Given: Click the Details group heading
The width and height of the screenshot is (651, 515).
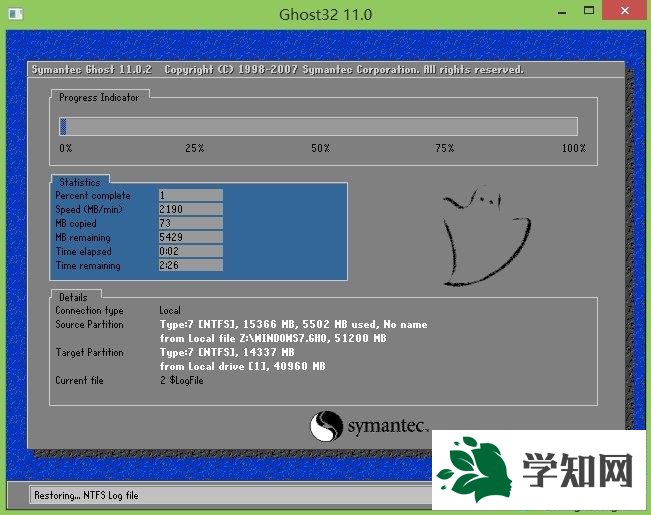Looking at the screenshot, I should (x=73, y=297).
